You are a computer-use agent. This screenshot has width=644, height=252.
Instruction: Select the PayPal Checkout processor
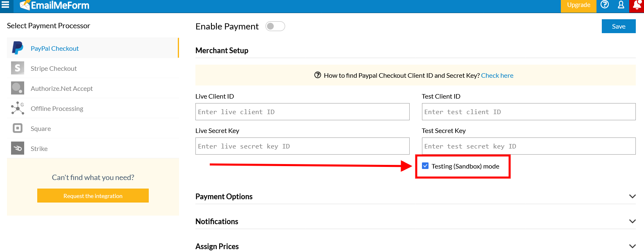tap(93, 48)
